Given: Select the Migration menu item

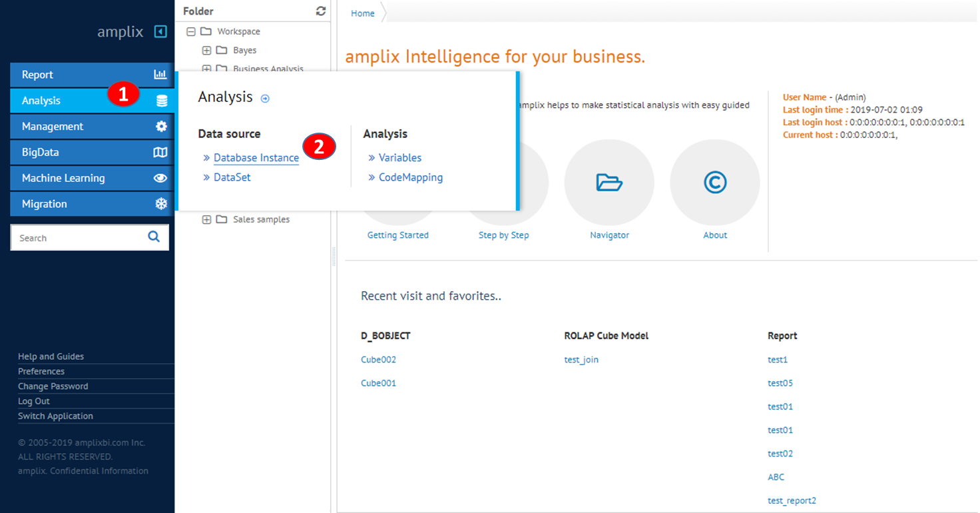Looking at the screenshot, I should 44,204.
